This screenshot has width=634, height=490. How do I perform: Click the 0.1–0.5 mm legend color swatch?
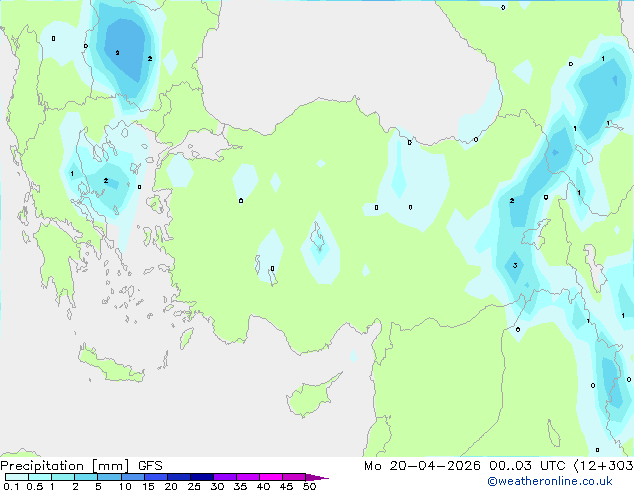coord(17,477)
